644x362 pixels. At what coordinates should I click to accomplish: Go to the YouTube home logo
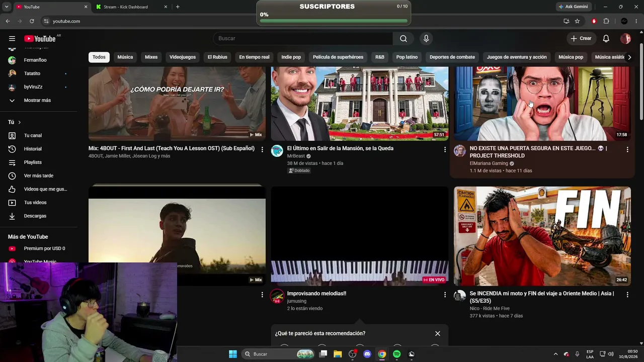[40, 39]
